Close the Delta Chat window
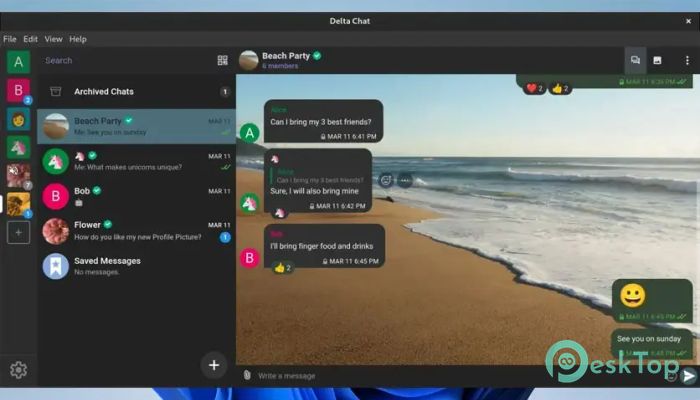Screen dimensions: 700x400 point(688,21)
